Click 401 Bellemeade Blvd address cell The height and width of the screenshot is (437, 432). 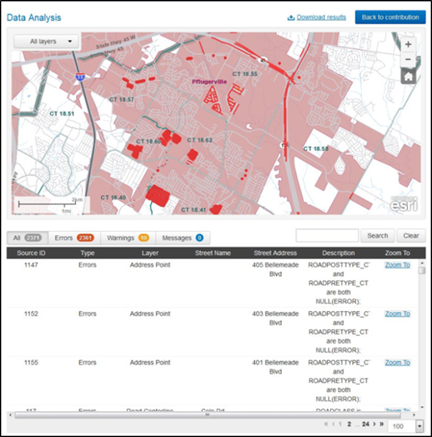coord(275,367)
